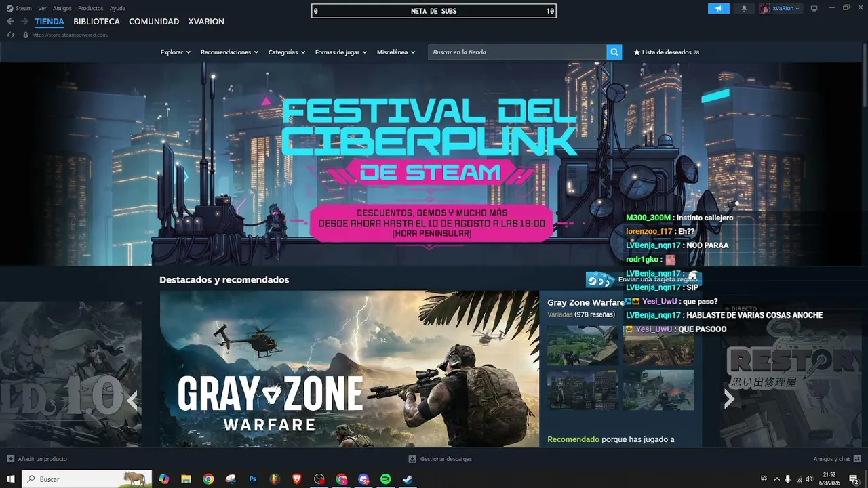The image size is (868, 488).
Task: Open the friends and chat grid icon
Action: [857, 459]
